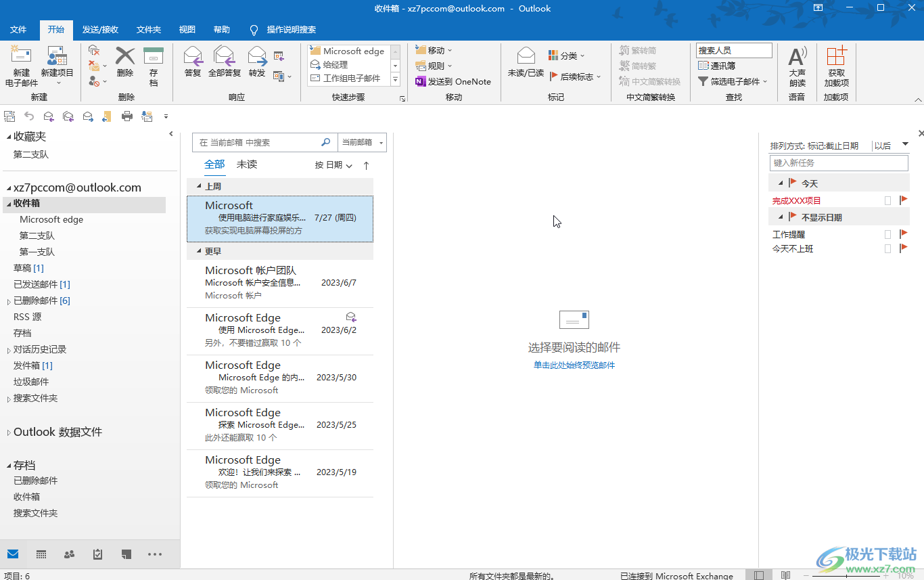The image size is (924, 580).
Task: Open 筛选电子邮件 filter dropdown
Action: click(x=733, y=81)
